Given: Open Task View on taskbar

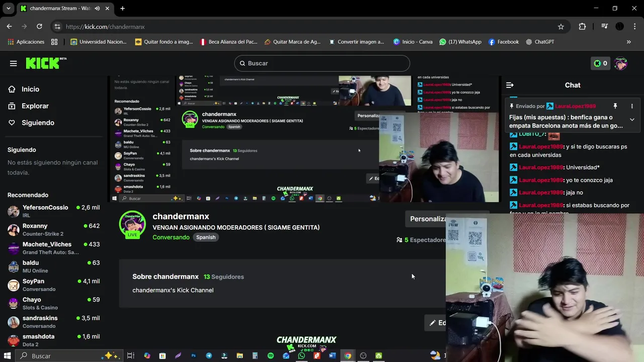Looking at the screenshot, I should (x=131, y=355).
